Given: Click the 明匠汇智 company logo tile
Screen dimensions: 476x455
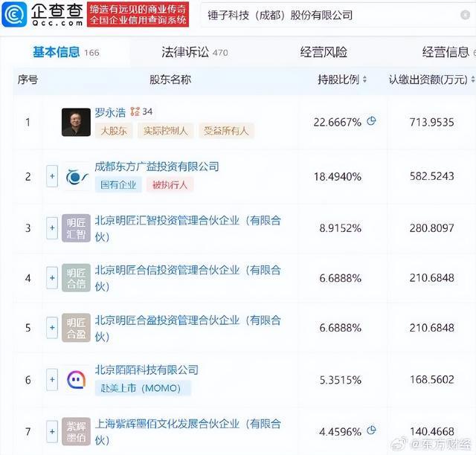Looking at the screenshot, I should pos(76,227).
